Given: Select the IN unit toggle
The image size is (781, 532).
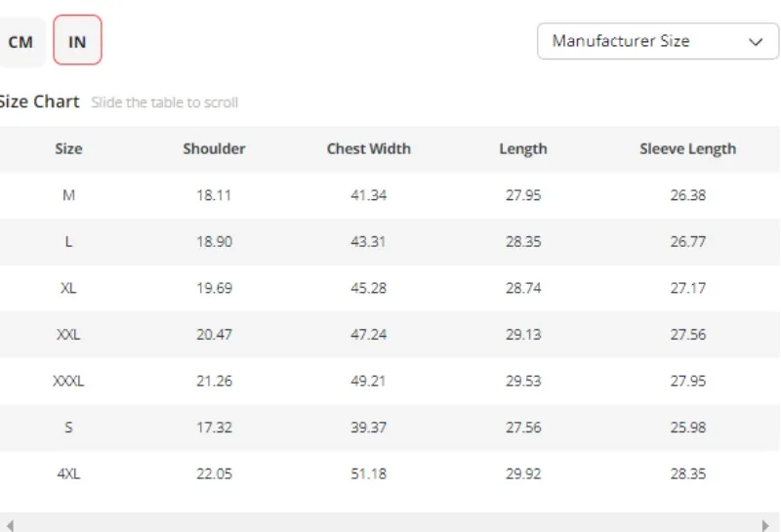Looking at the screenshot, I should (x=77, y=42).
